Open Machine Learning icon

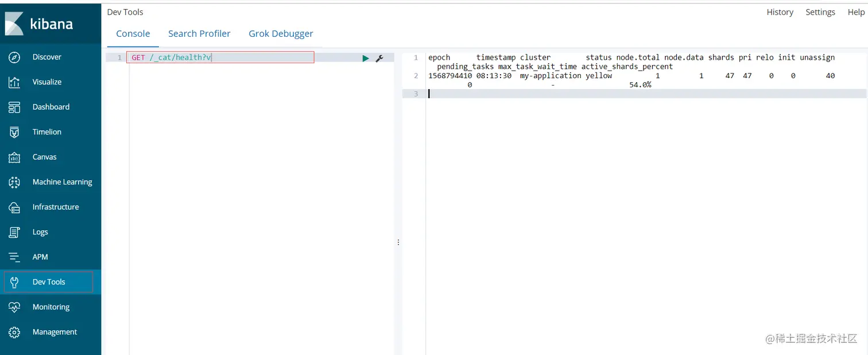[14, 182]
